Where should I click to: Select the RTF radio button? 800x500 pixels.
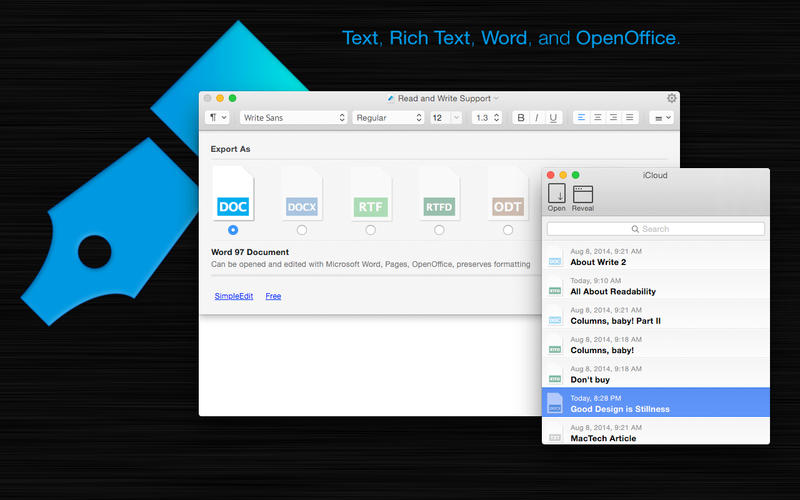tap(370, 230)
